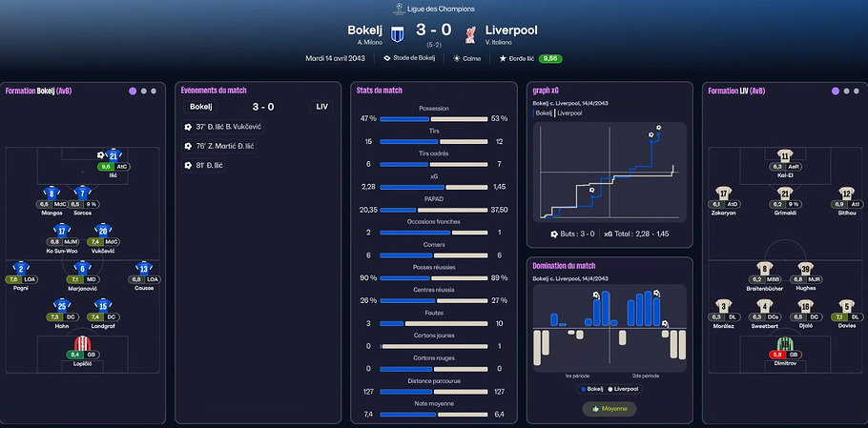
Task: Select the active purple dot in Bokelj formation
Action: pyautogui.click(x=133, y=92)
